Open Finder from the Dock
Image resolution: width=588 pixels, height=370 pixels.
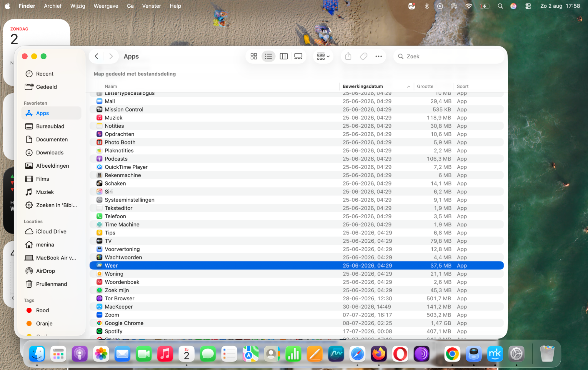(x=37, y=354)
